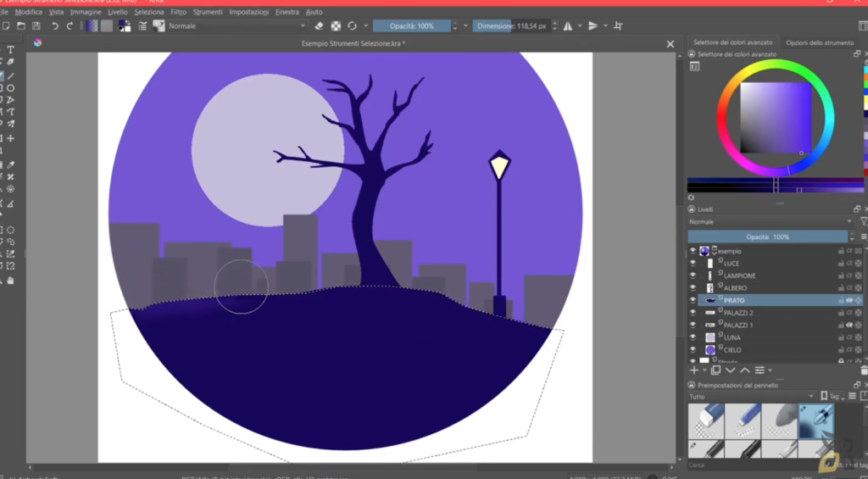Move the layer up with the up chevron
This screenshot has height=479, width=868.
745,370
